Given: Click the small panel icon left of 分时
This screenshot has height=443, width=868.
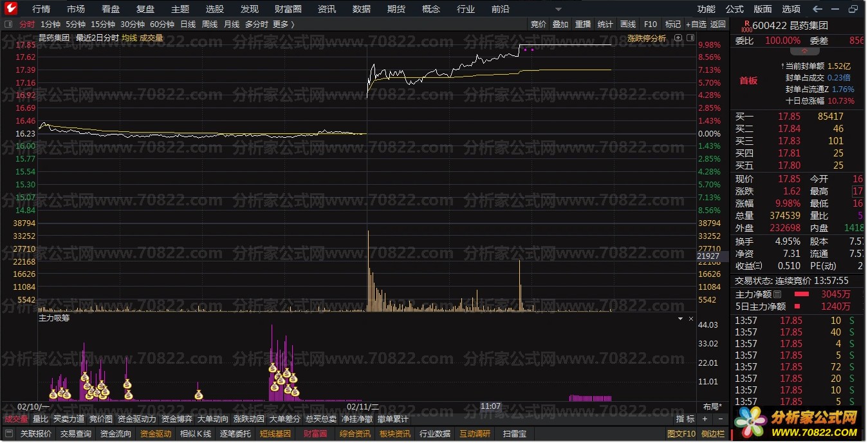Looking at the screenshot, I should pyautogui.click(x=8, y=24).
